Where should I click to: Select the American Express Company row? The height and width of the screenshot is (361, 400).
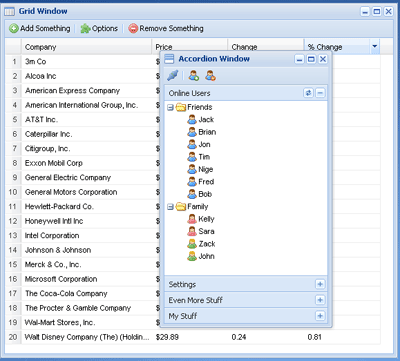coord(83,91)
